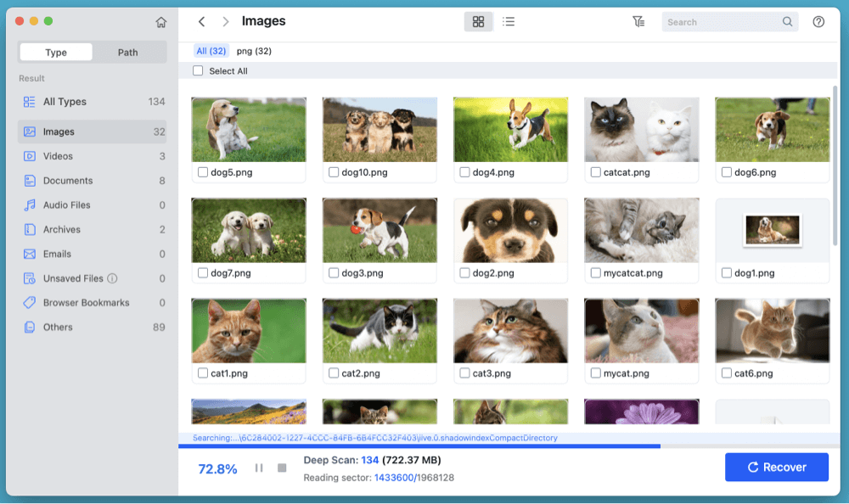The image size is (849, 504).
Task: Go forward with the right arrow
Action: (225, 22)
